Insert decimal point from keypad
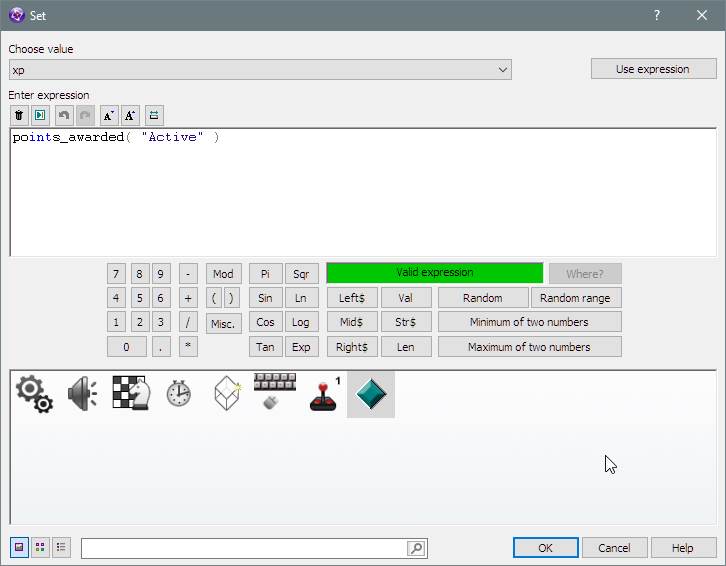Image resolution: width=726 pixels, height=566 pixels. (x=161, y=347)
